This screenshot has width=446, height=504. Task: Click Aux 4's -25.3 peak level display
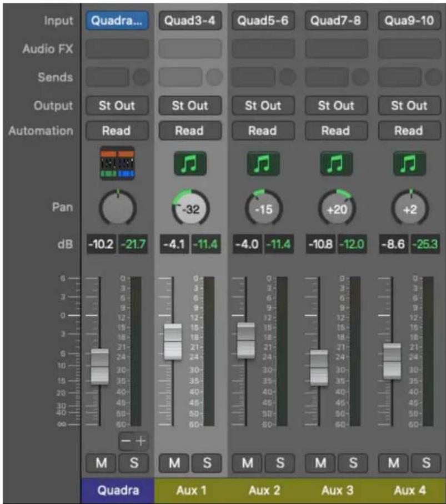click(x=425, y=244)
